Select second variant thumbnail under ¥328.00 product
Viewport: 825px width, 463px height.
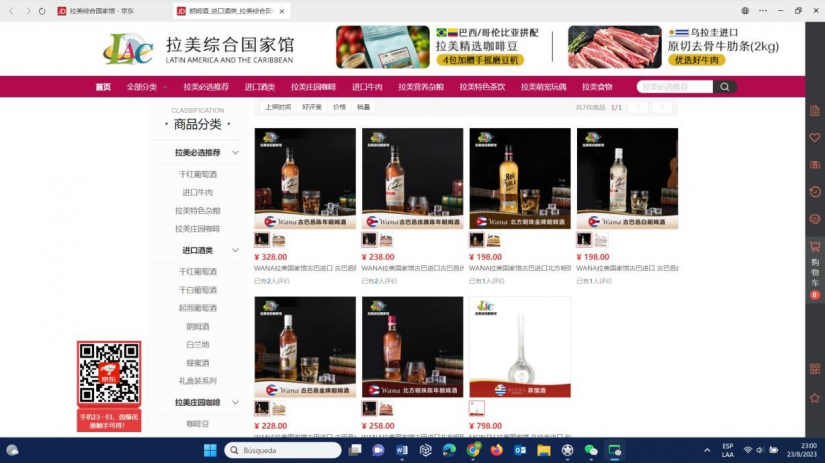click(278, 240)
